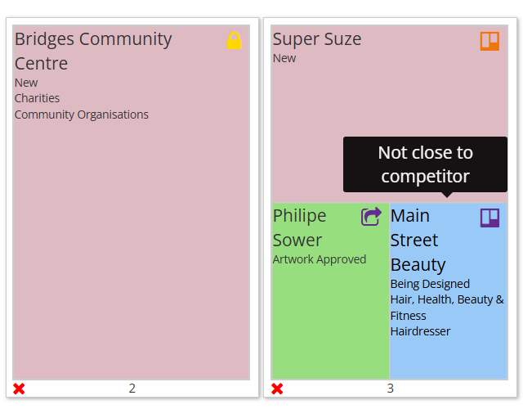Image resolution: width=532 pixels, height=409 pixels.
Task: Select page number 3 label
Action: coord(390,389)
